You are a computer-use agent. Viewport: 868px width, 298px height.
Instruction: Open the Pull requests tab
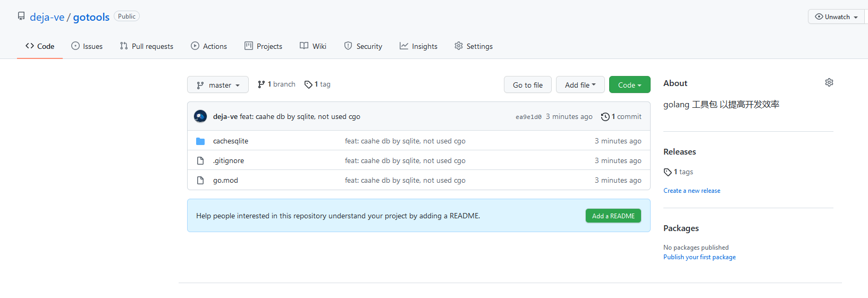147,46
